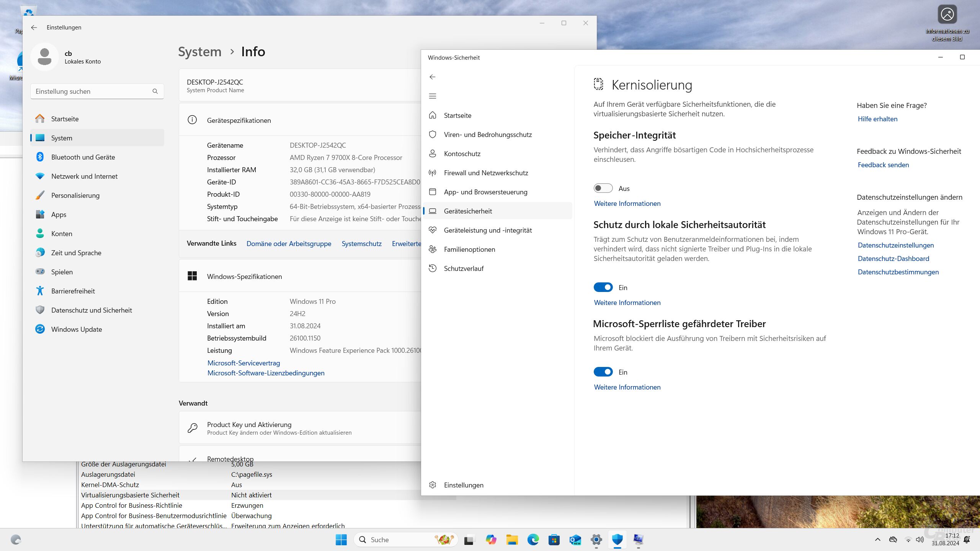This screenshot has width=980, height=551.
Task: Open Firewall und Netzwerkschutz section
Action: tap(486, 173)
